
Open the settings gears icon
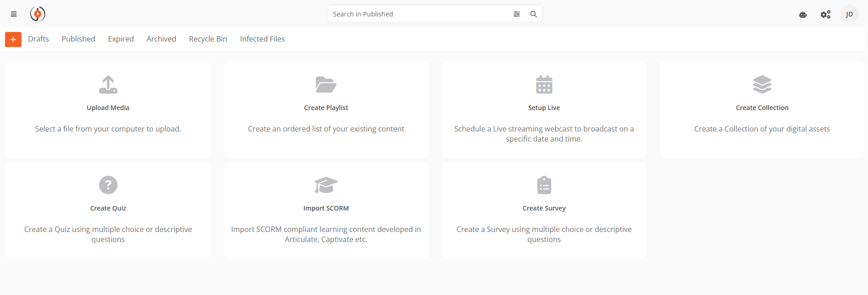[x=825, y=15]
